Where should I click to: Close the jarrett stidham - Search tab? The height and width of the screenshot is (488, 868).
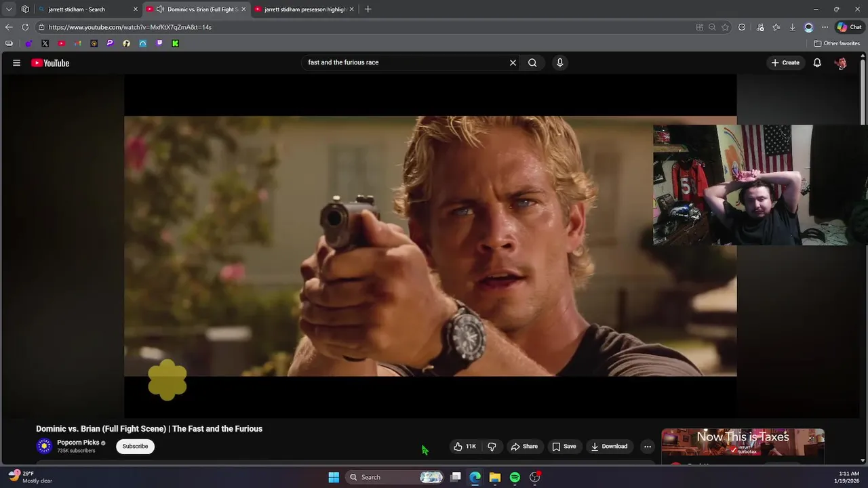point(135,9)
